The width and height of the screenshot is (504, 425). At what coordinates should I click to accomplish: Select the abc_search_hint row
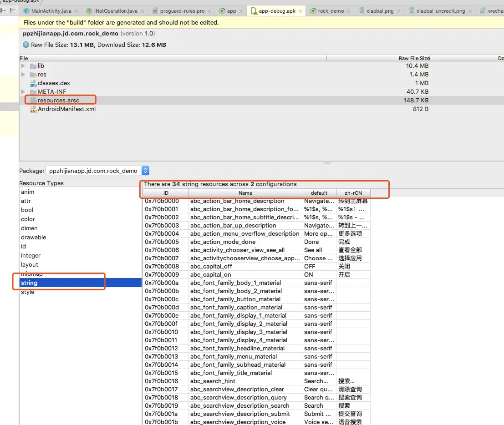click(x=256, y=381)
